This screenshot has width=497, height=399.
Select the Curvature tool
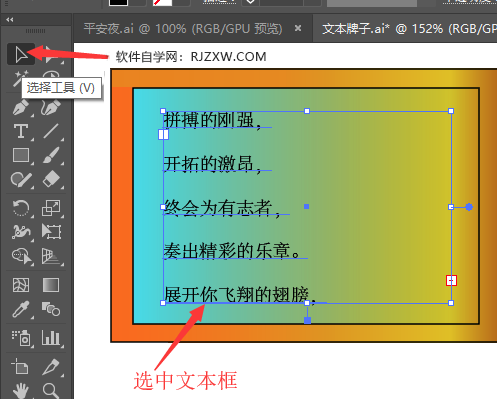click(51, 107)
